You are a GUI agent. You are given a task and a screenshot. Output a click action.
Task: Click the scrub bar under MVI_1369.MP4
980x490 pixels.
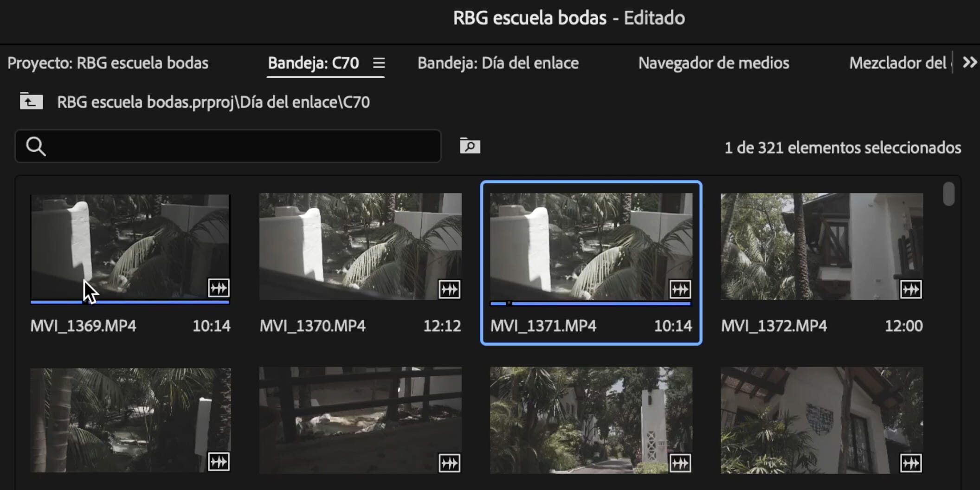click(130, 302)
